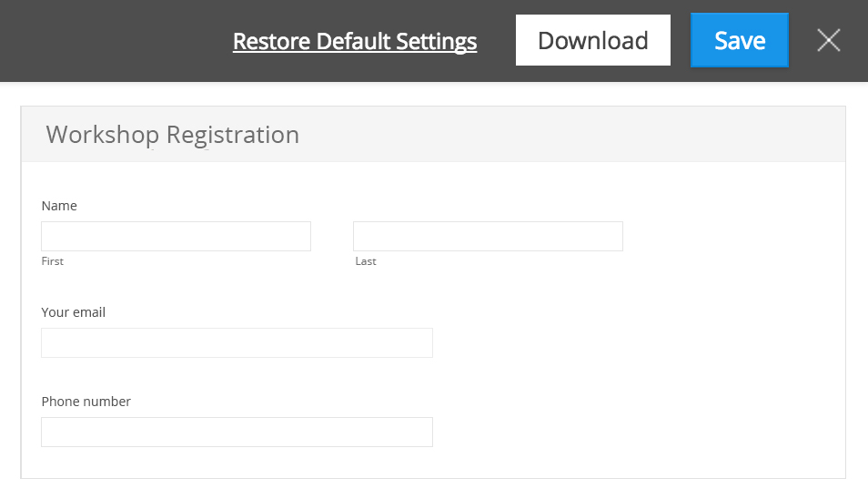The image size is (868, 499).
Task: Click the Phone number label
Action: [x=86, y=402]
